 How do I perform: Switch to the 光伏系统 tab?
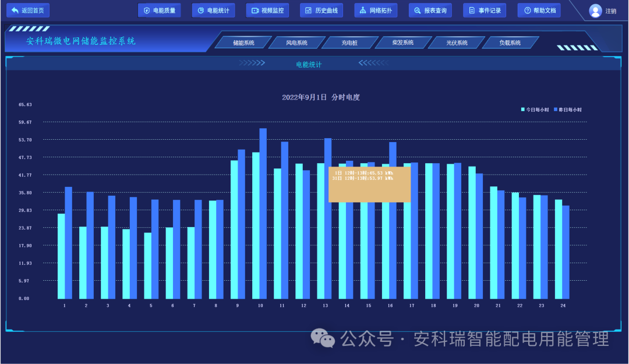[x=457, y=43]
